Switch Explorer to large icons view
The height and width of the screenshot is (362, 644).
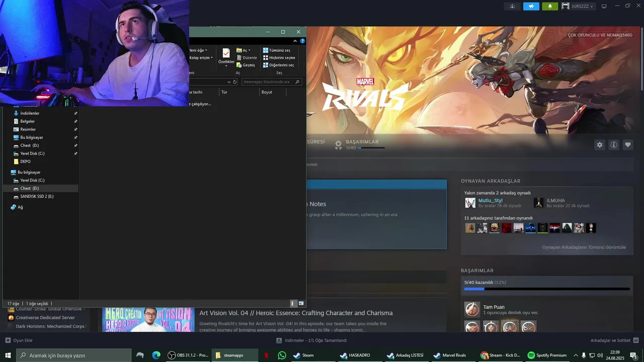pyautogui.click(x=301, y=303)
